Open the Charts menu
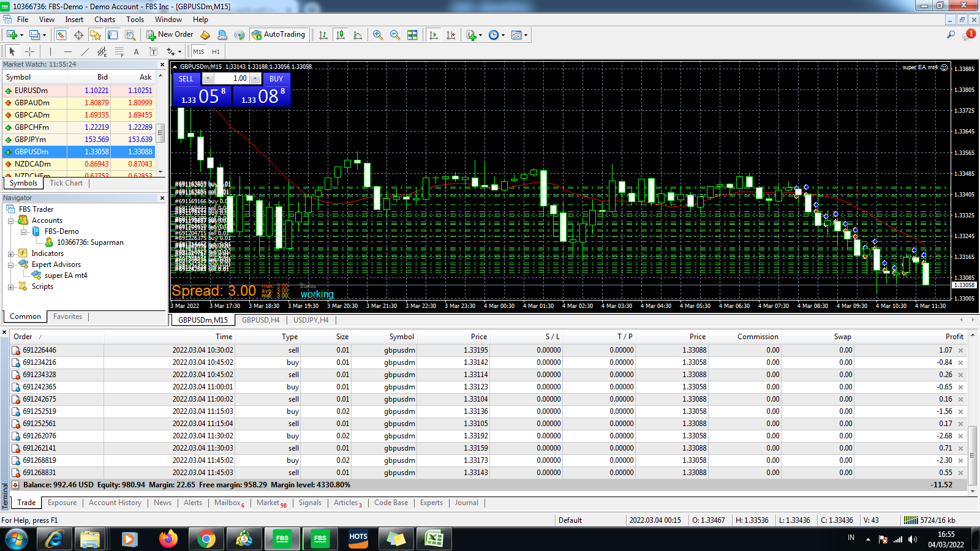The height and width of the screenshot is (551, 980). [105, 20]
